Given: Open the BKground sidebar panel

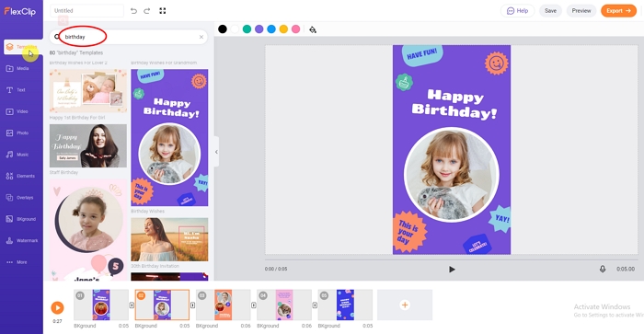Looking at the screenshot, I should pos(20,219).
